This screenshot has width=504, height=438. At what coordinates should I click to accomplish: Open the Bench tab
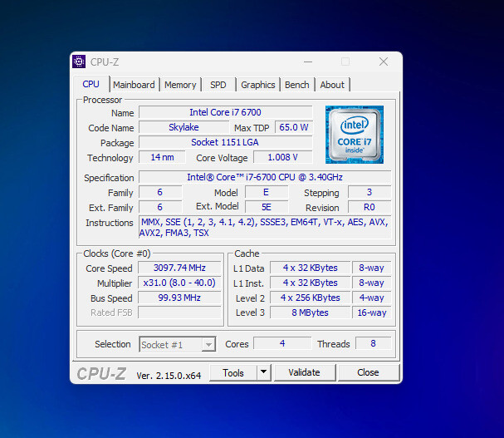coord(297,85)
